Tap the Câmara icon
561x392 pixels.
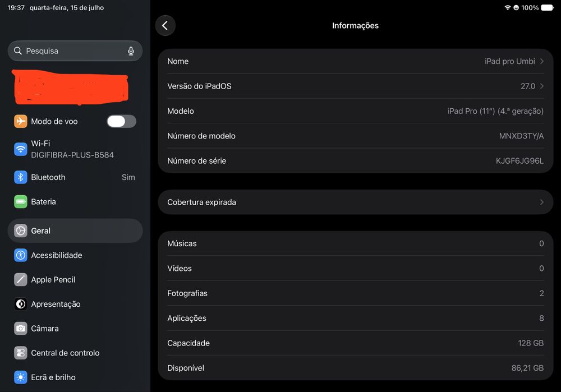click(20, 328)
